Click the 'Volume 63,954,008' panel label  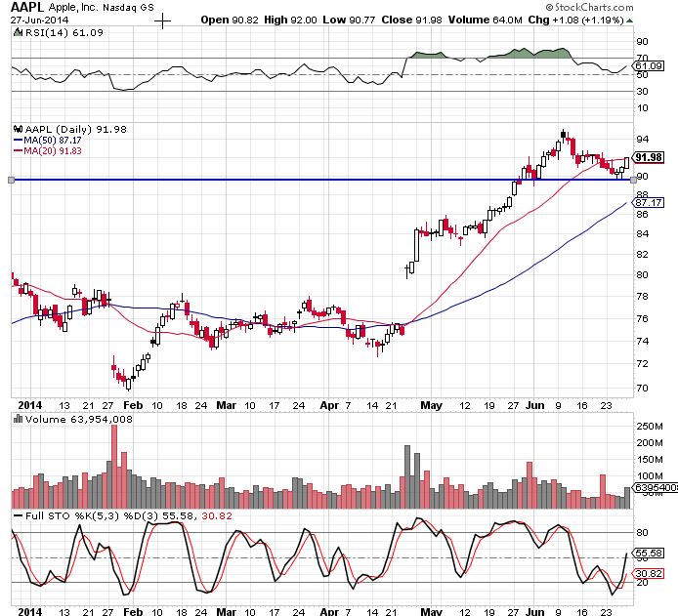[x=79, y=419]
